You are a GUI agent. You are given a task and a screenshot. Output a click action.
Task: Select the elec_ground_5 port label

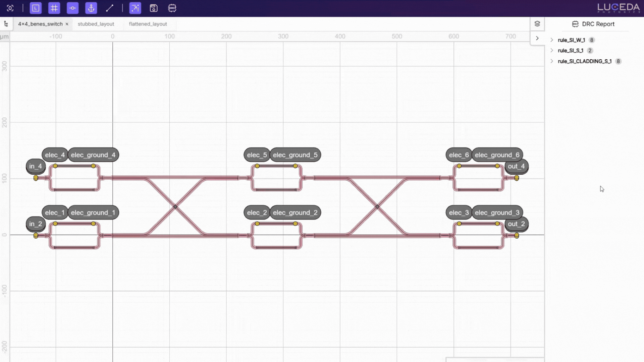pyautogui.click(x=295, y=155)
